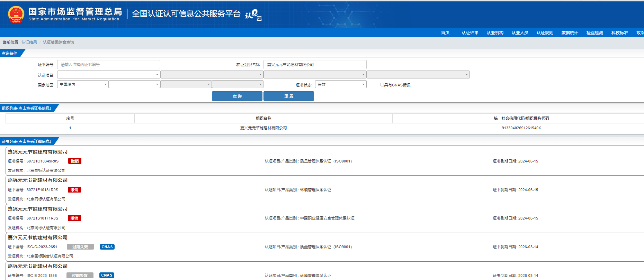
Task: Open the 认证项目 first dropdown
Action: pos(108,75)
